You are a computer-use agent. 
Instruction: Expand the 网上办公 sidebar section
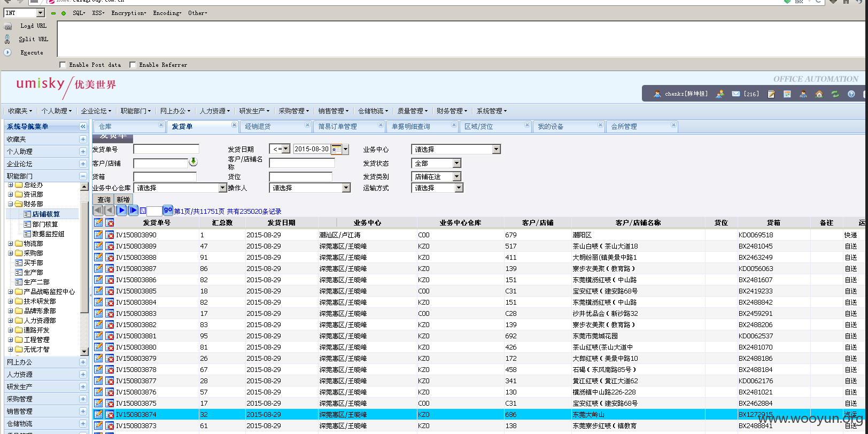(83, 362)
